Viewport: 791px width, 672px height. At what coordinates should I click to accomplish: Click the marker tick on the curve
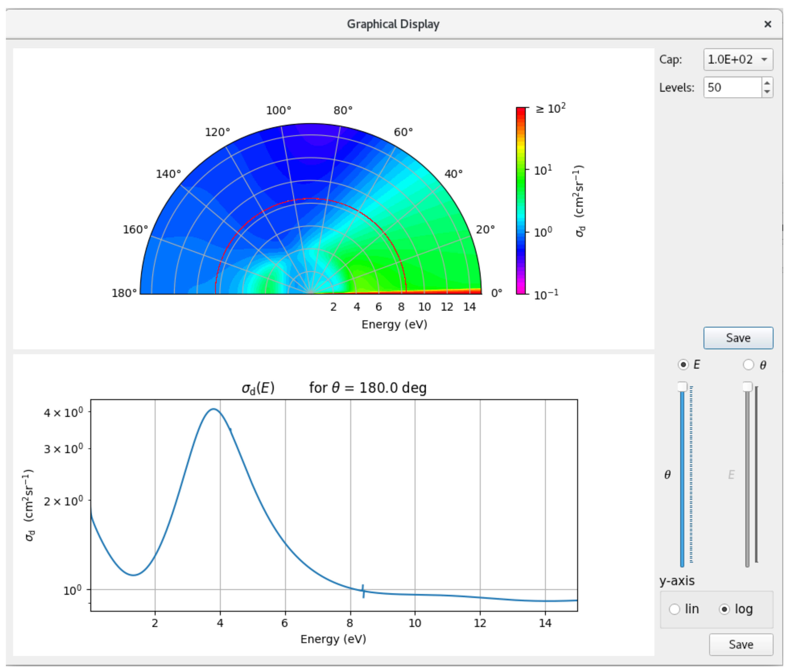(363, 591)
